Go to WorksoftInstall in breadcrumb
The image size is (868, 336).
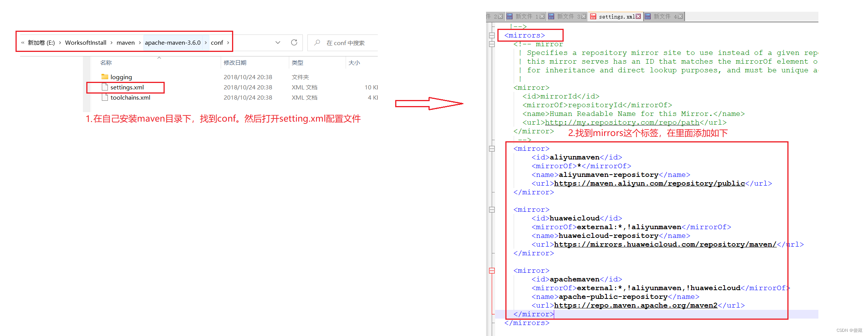(x=86, y=42)
